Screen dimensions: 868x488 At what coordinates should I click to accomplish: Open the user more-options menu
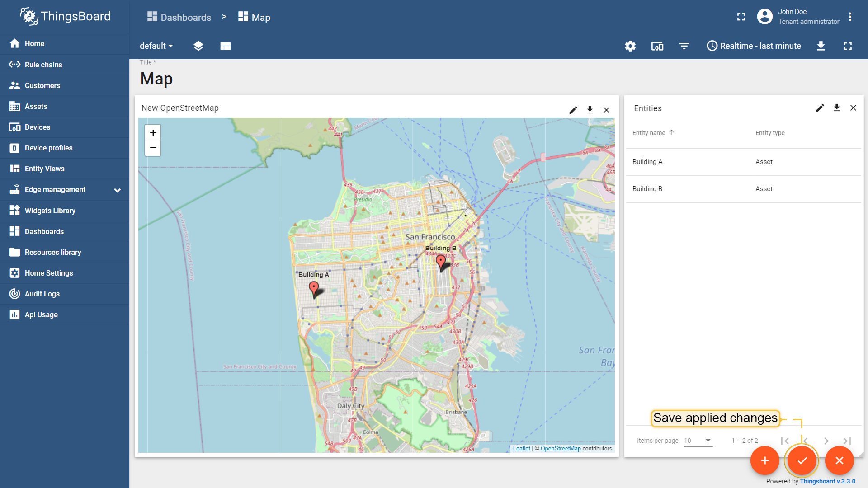[850, 17]
